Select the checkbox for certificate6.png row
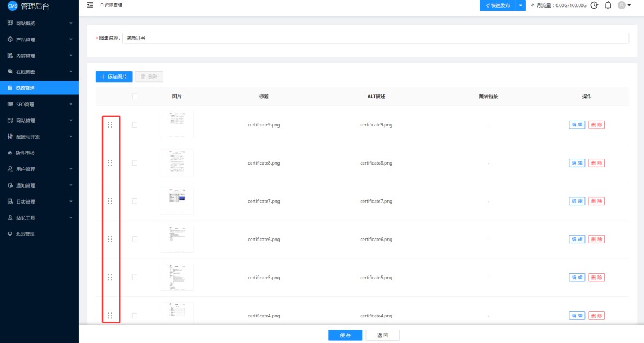 tap(135, 239)
